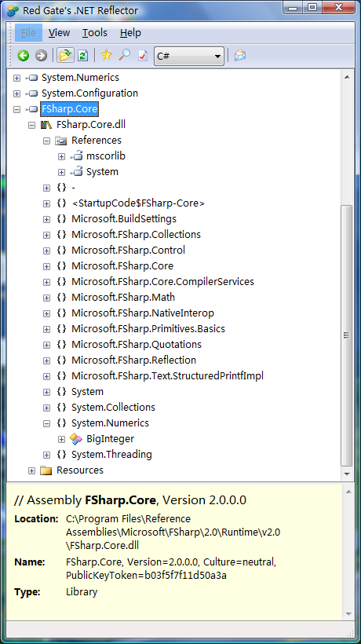Click the BigInteger class icon

(76, 439)
